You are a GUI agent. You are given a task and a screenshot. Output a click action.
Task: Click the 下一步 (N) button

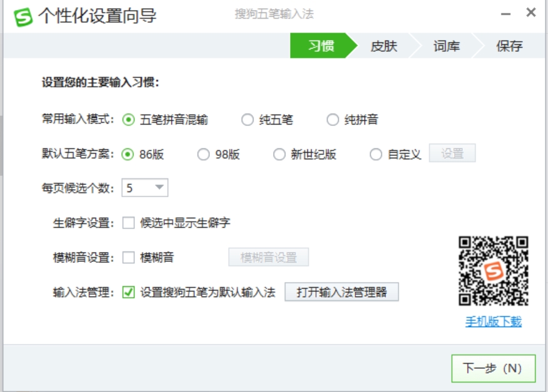tap(493, 368)
